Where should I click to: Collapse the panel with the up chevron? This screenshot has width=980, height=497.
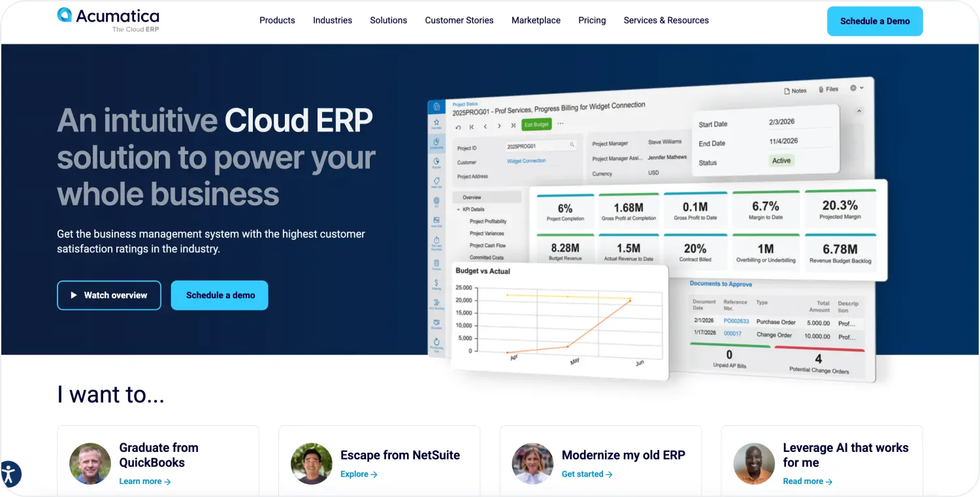(x=859, y=111)
